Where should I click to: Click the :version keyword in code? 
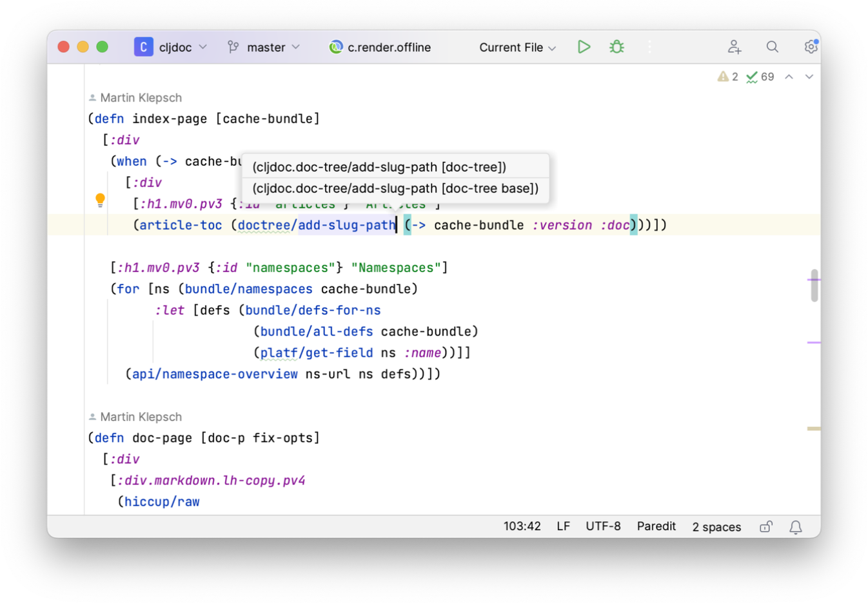562,225
